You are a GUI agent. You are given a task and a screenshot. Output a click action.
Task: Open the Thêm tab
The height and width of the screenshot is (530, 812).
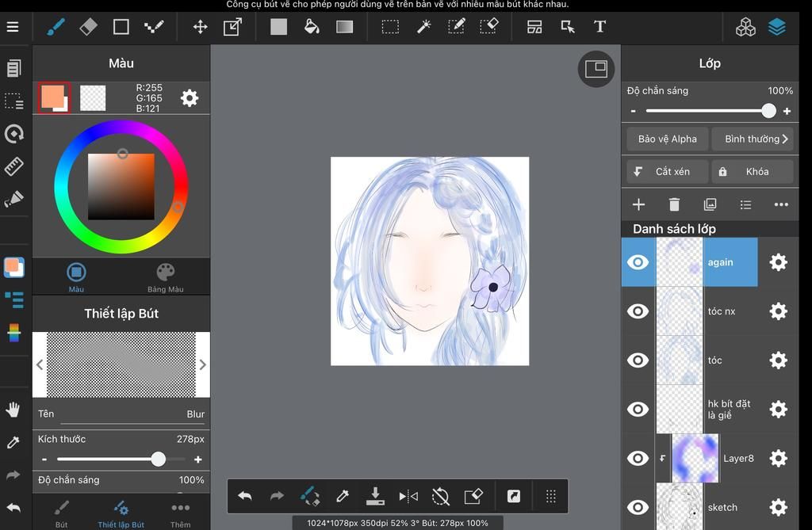(x=180, y=514)
